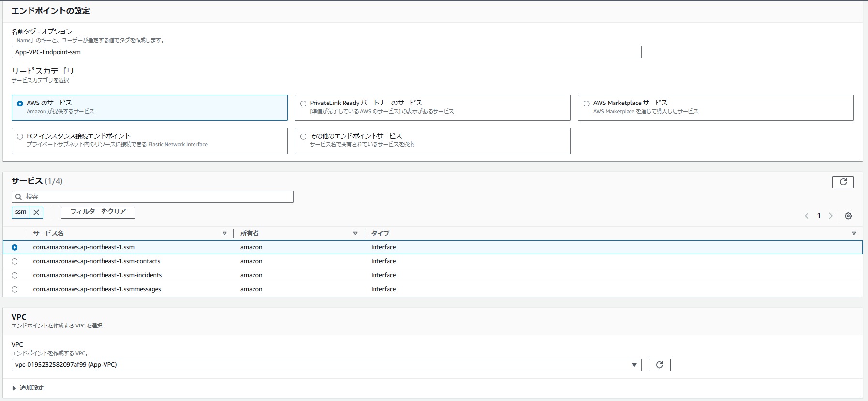Focus the service search field

pyautogui.click(x=152, y=197)
